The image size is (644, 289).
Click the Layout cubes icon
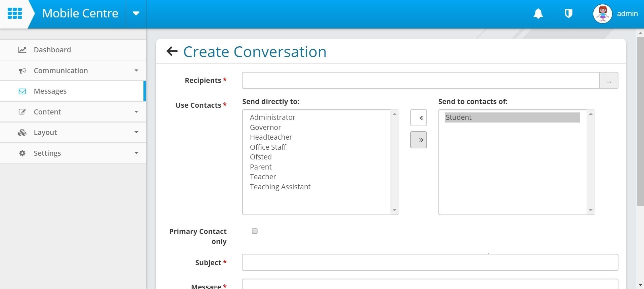[x=22, y=133]
